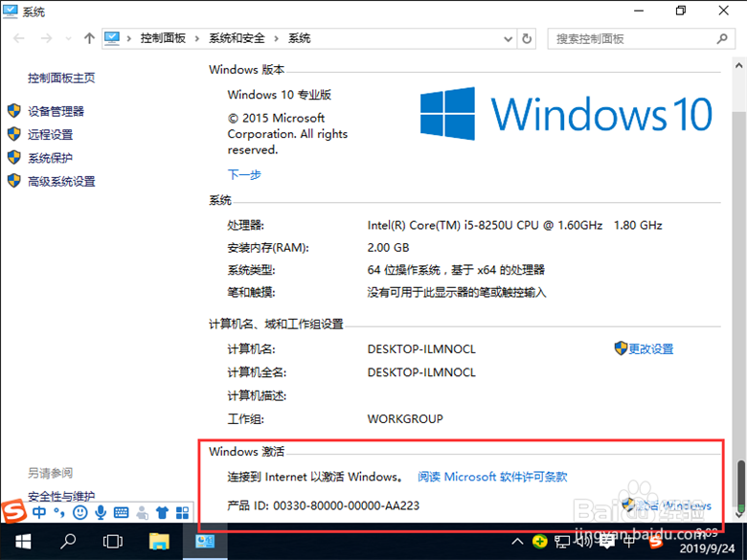Image resolution: width=747 pixels, height=560 pixels.
Task: Open 高级系统设置
Action: 61,182
